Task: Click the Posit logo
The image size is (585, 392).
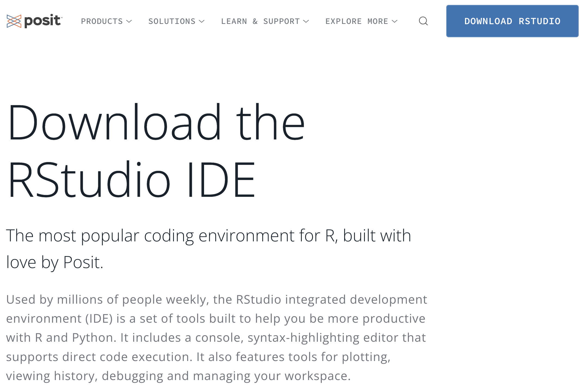Action: [35, 21]
